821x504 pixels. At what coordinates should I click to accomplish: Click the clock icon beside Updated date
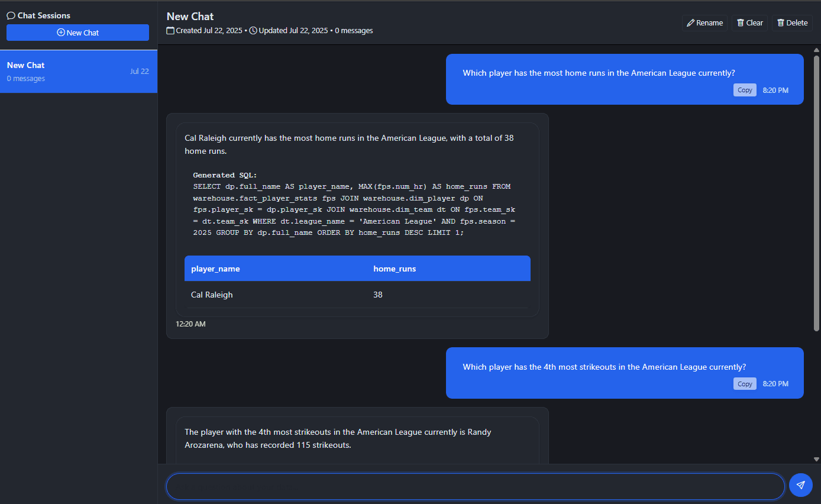pyautogui.click(x=253, y=31)
